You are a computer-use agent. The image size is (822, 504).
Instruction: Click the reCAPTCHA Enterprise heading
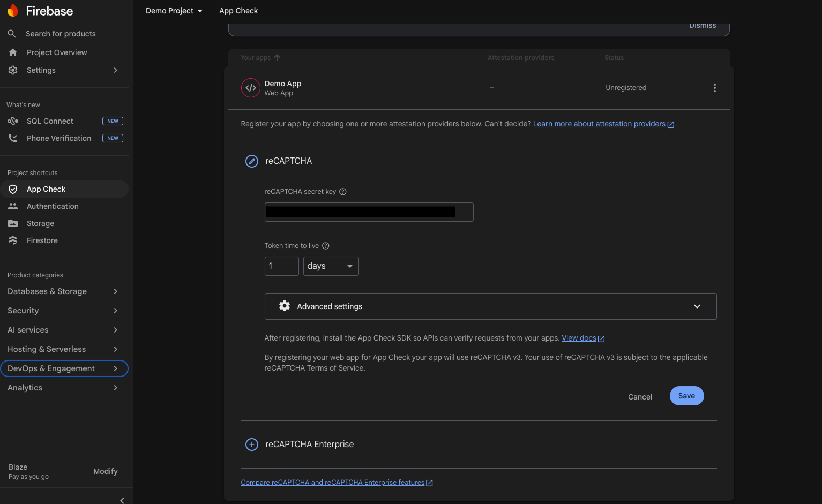pos(310,445)
